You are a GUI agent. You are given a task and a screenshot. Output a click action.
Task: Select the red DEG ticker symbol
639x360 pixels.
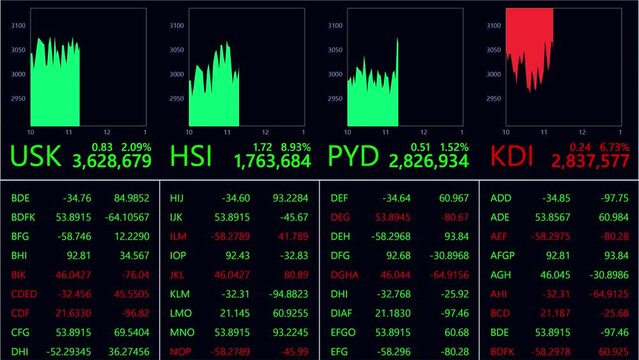click(340, 217)
